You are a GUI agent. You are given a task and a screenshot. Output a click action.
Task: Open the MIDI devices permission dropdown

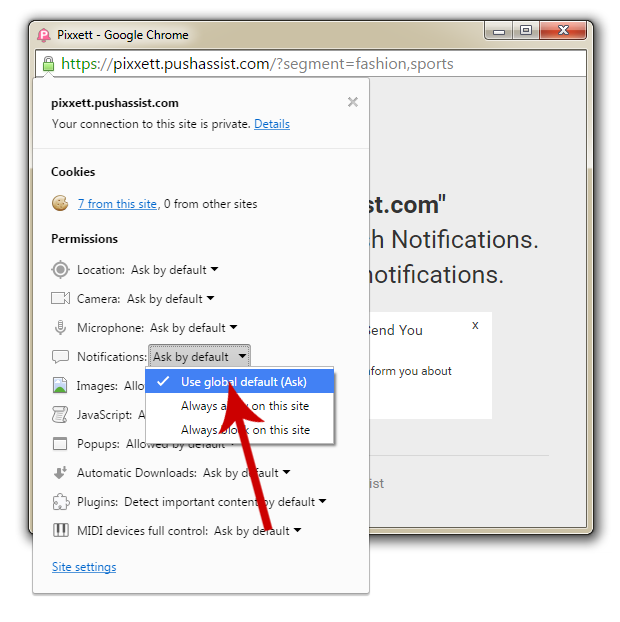257,531
